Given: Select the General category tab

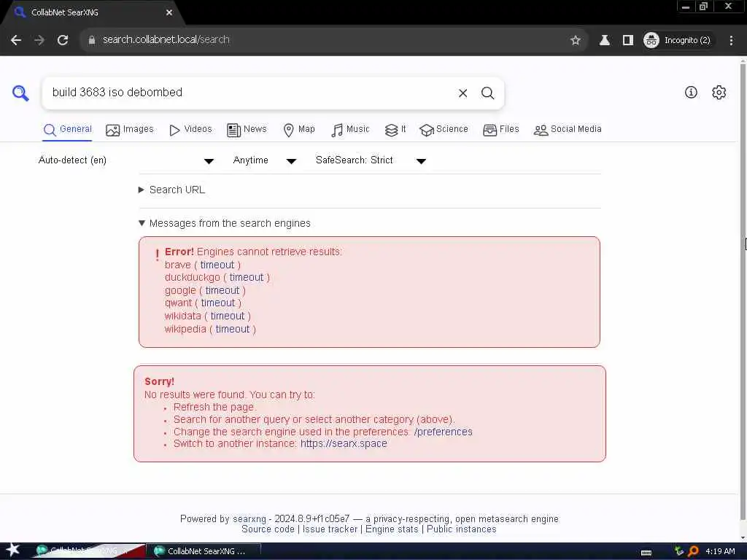Looking at the screenshot, I should [67, 130].
